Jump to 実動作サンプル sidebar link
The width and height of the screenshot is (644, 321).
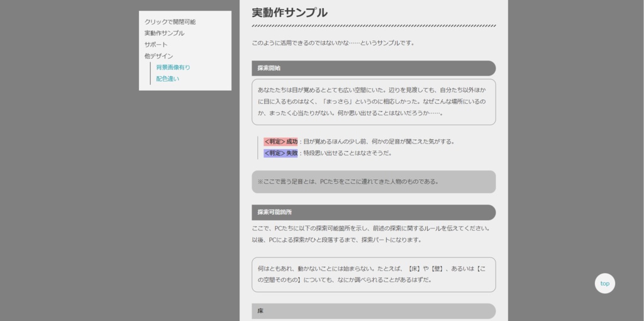tap(164, 33)
